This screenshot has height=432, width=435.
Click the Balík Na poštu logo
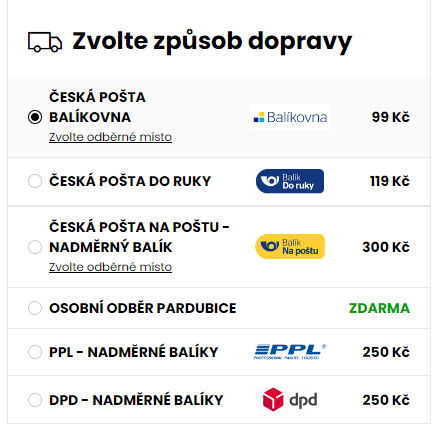[290, 247]
